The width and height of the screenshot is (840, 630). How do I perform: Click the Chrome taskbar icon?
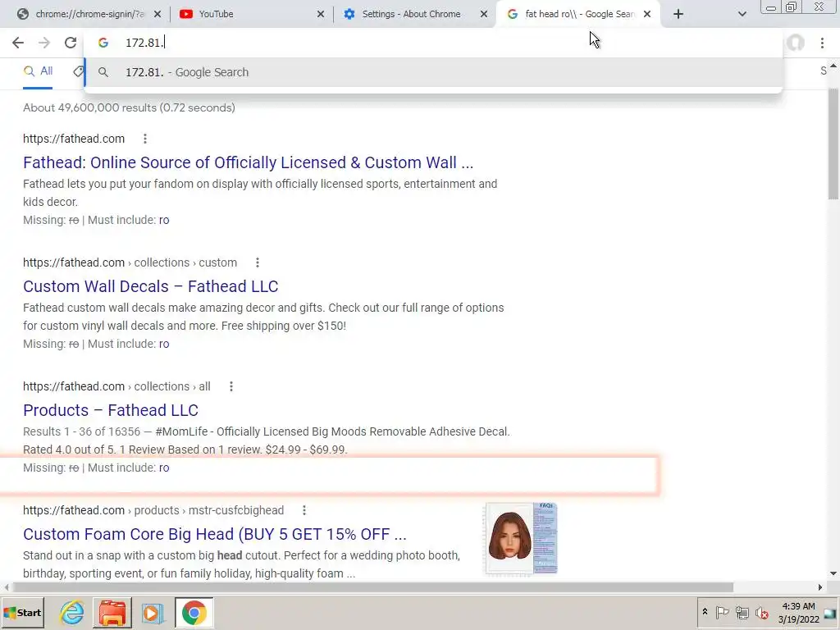pos(194,613)
